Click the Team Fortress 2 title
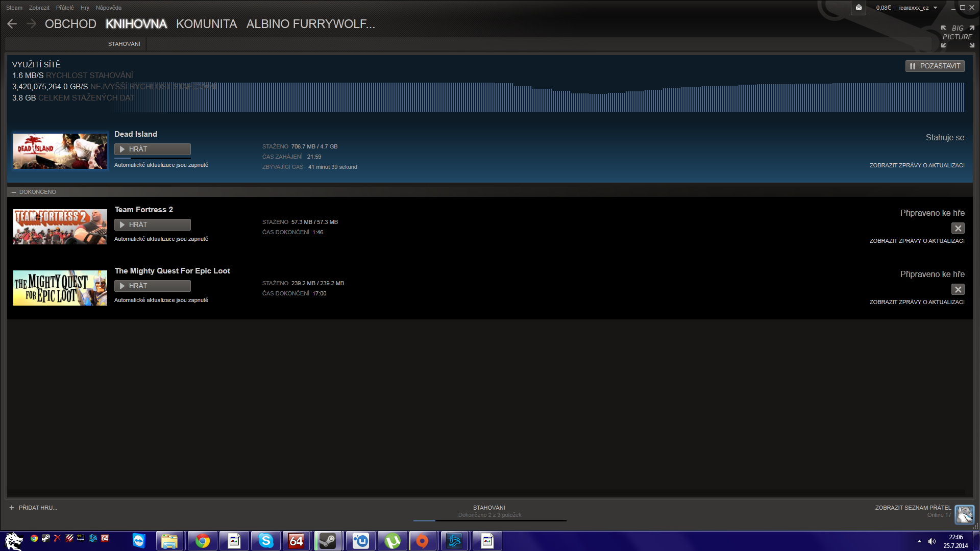 [144, 210]
